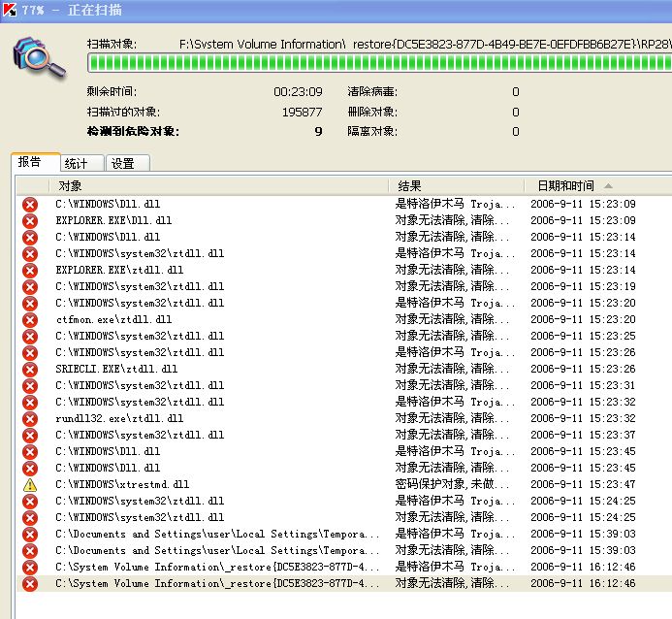Click error icon of row timed 15:23:19

30,287
